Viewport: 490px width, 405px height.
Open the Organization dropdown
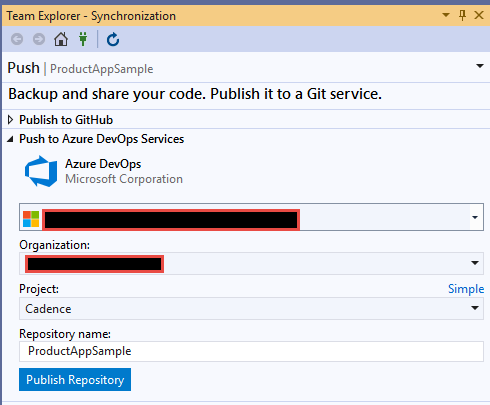[x=251, y=263]
